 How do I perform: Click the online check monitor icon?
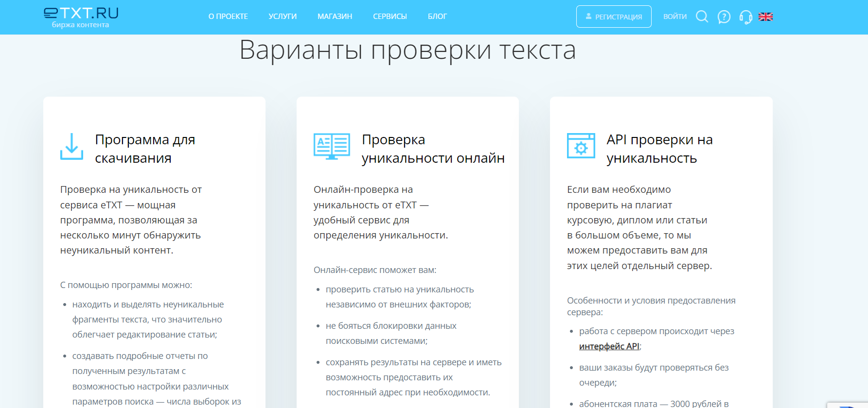[332, 146]
